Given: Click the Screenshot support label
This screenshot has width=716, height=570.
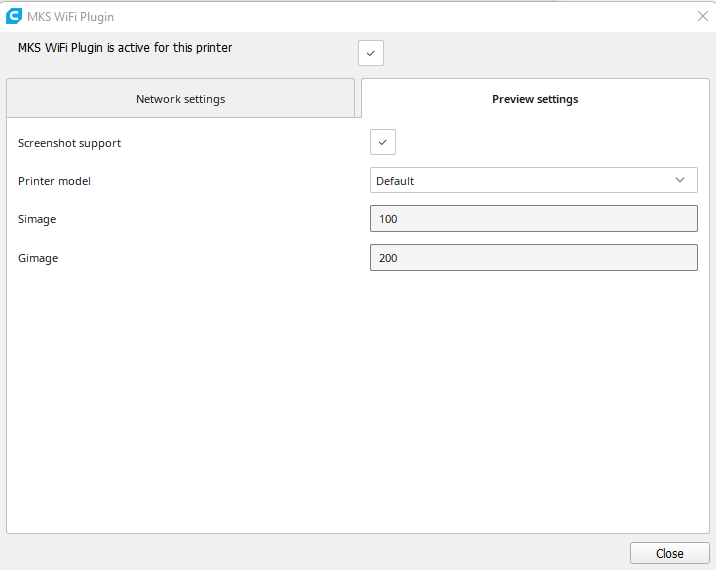Looking at the screenshot, I should point(69,143).
